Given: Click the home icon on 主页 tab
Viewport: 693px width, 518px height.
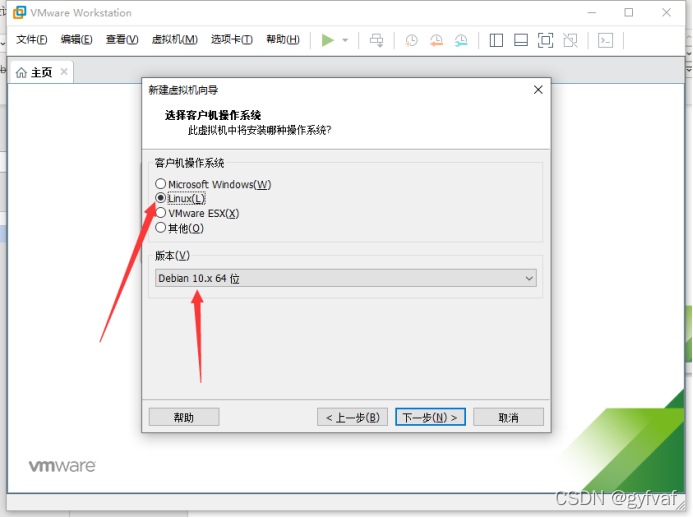Looking at the screenshot, I should click(x=21, y=72).
